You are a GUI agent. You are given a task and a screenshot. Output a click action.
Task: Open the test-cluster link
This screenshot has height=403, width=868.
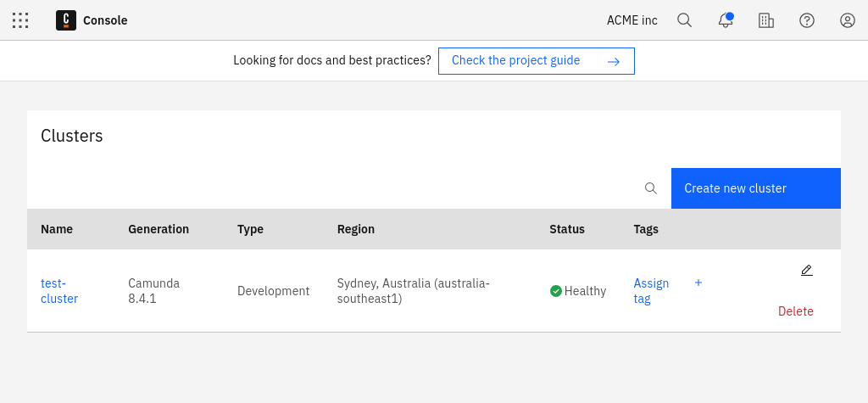click(58, 291)
